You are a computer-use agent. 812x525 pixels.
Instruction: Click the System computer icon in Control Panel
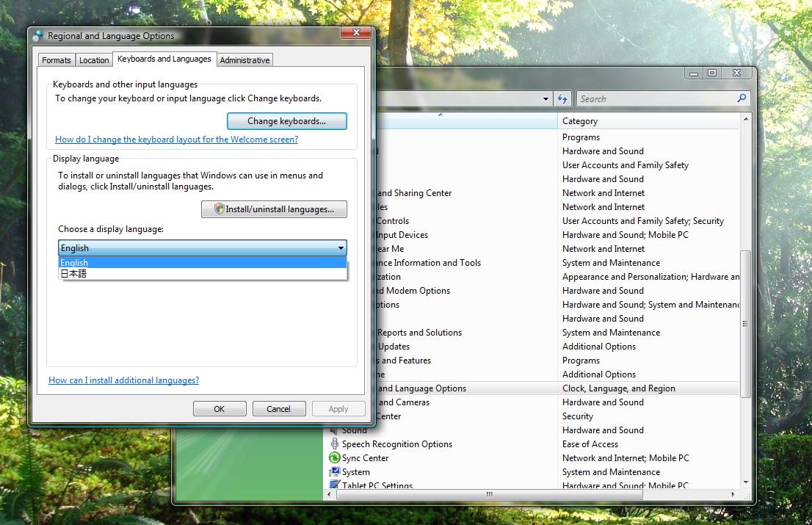[x=335, y=471]
